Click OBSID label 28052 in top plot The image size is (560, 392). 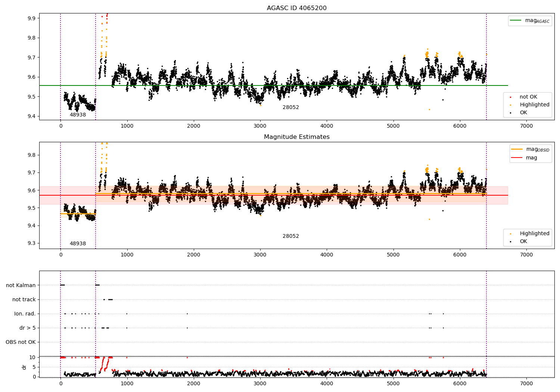(x=290, y=108)
